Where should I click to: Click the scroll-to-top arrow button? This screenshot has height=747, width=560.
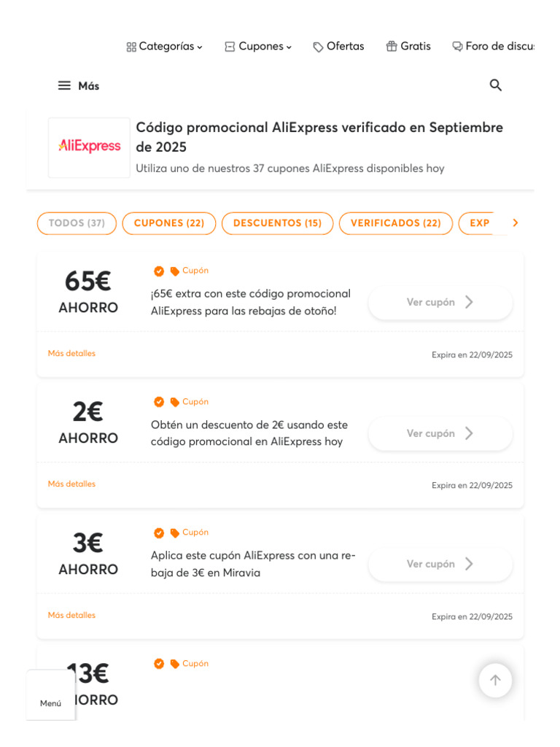(x=495, y=680)
